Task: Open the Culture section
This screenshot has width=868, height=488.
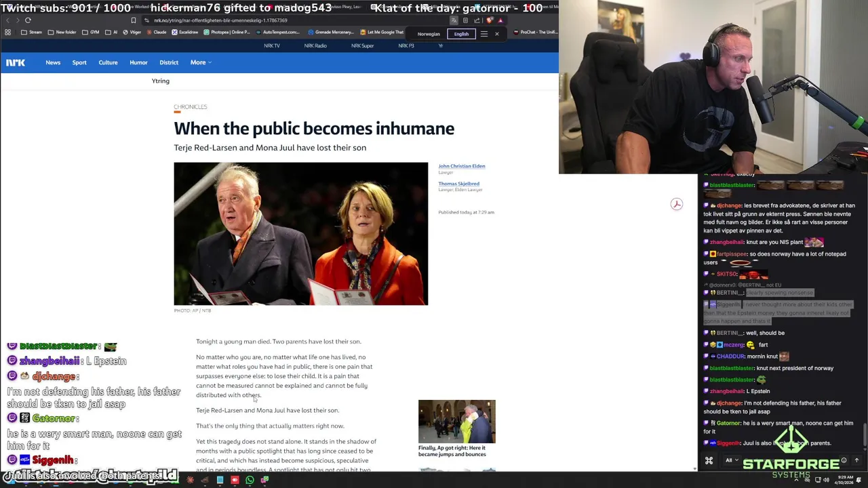Action: click(x=108, y=62)
